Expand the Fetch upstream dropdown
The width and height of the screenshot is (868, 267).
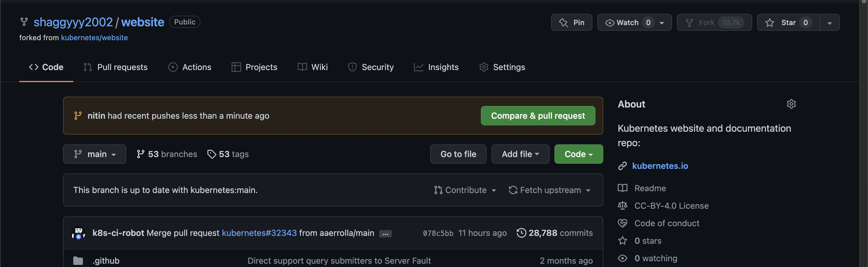click(550, 190)
